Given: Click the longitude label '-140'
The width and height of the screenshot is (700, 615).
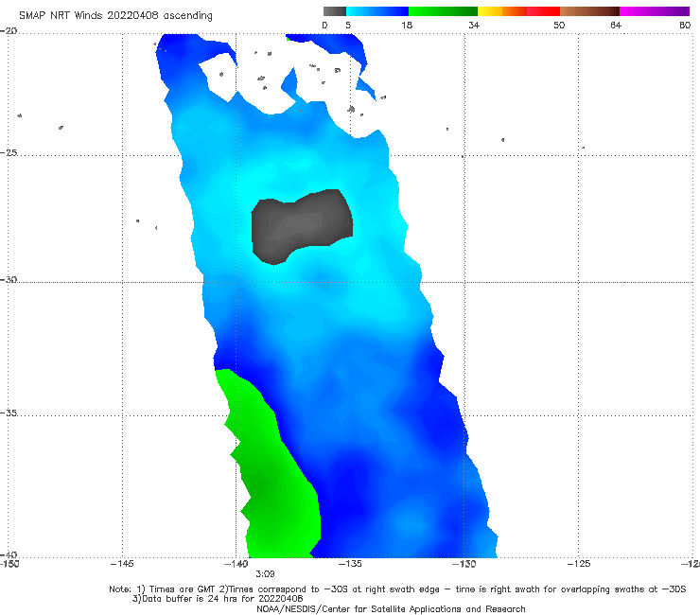Looking at the screenshot, I should pyautogui.click(x=236, y=564).
